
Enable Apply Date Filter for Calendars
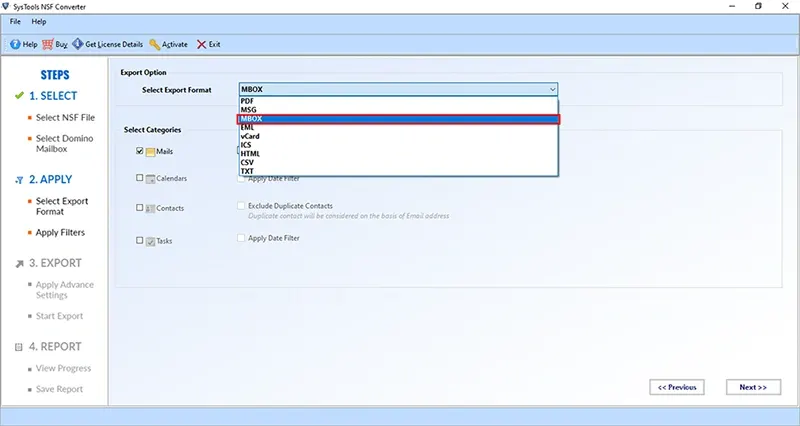(x=241, y=179)
